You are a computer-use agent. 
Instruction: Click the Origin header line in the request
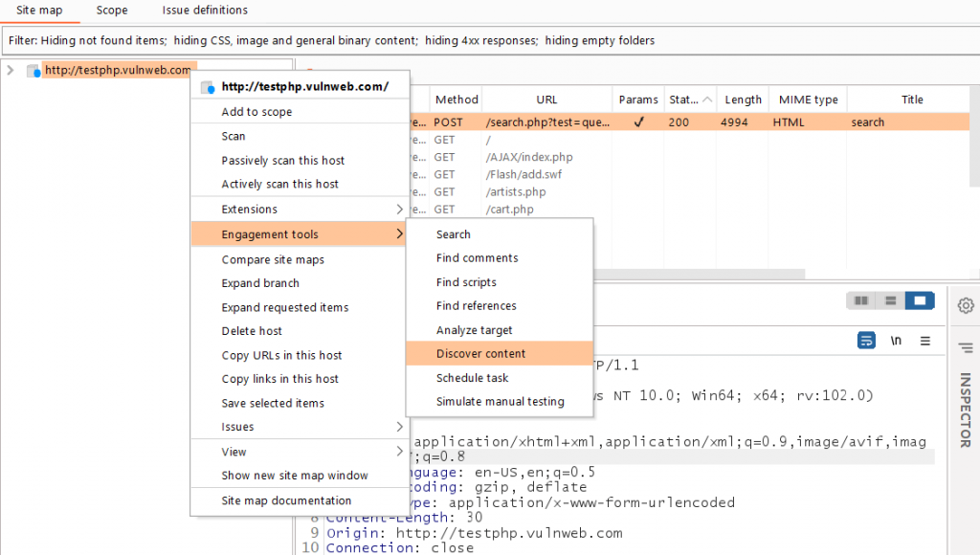475,533
